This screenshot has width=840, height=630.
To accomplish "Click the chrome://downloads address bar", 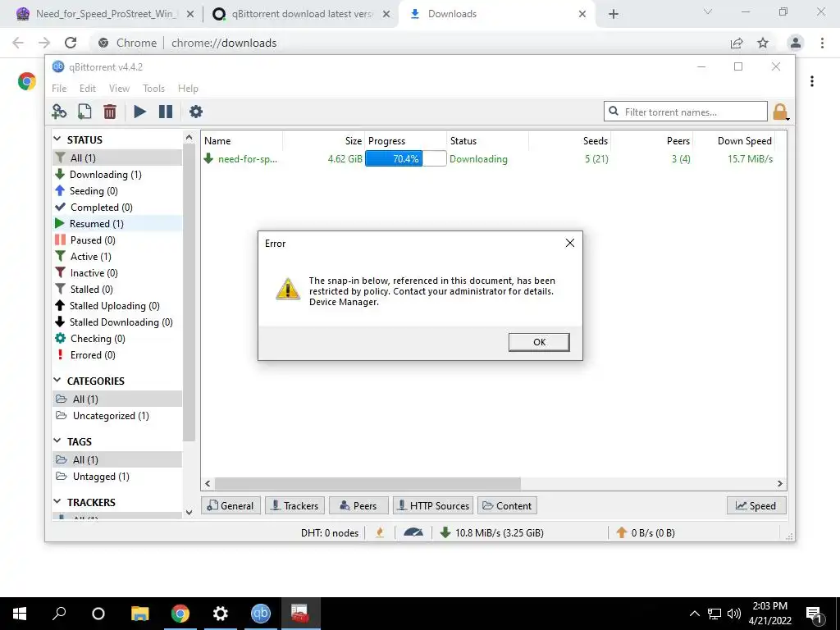I will pyautogui.click(x=407, y=43).
